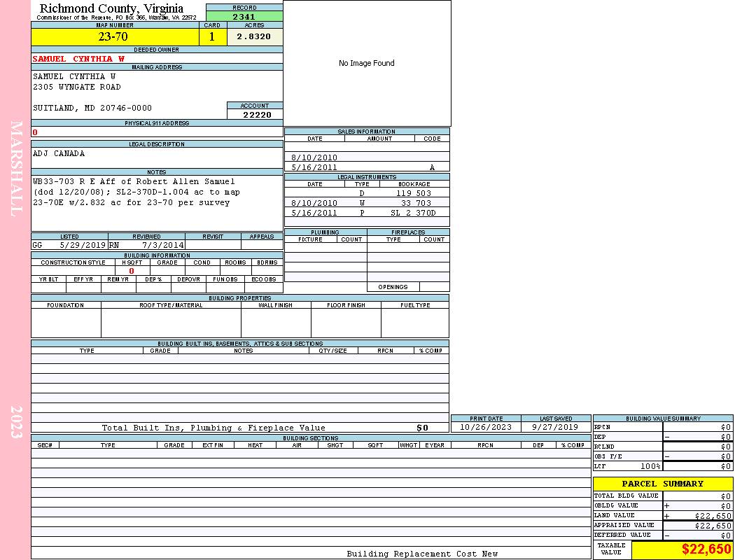Click the yellow Parcel Summary header
The height and width of the screenshot is (560, 735).
pos(662,484)
